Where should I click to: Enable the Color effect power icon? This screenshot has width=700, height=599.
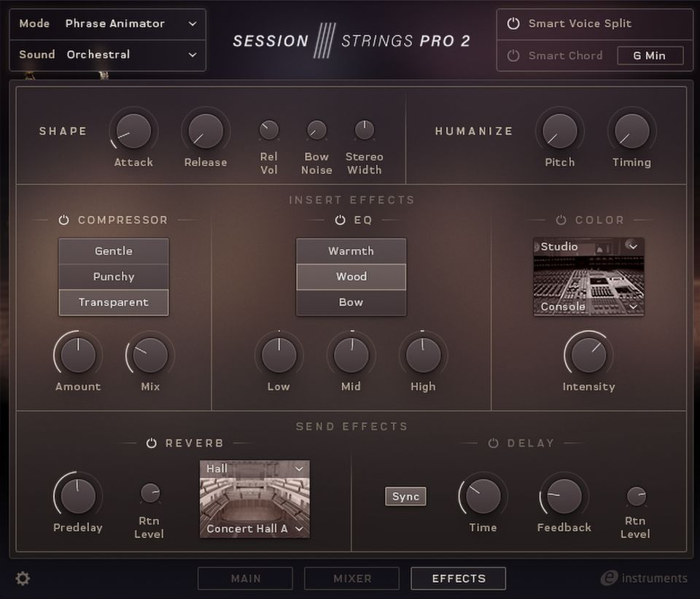[x=561, y=220]
